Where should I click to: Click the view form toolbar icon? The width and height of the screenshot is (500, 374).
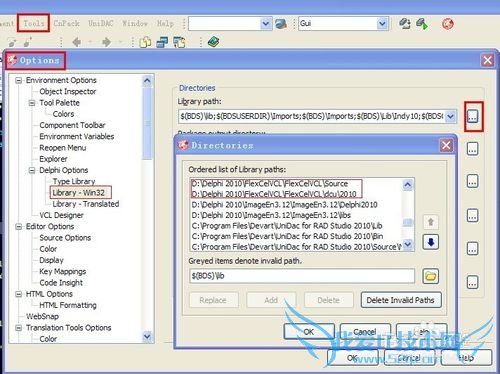point(162,42)
